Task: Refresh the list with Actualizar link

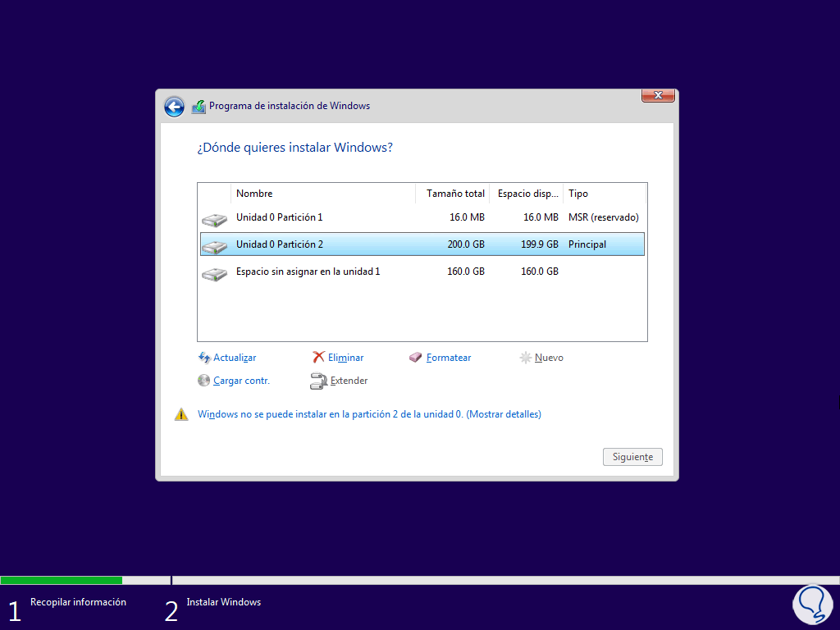Action: [x=235, y=358]
